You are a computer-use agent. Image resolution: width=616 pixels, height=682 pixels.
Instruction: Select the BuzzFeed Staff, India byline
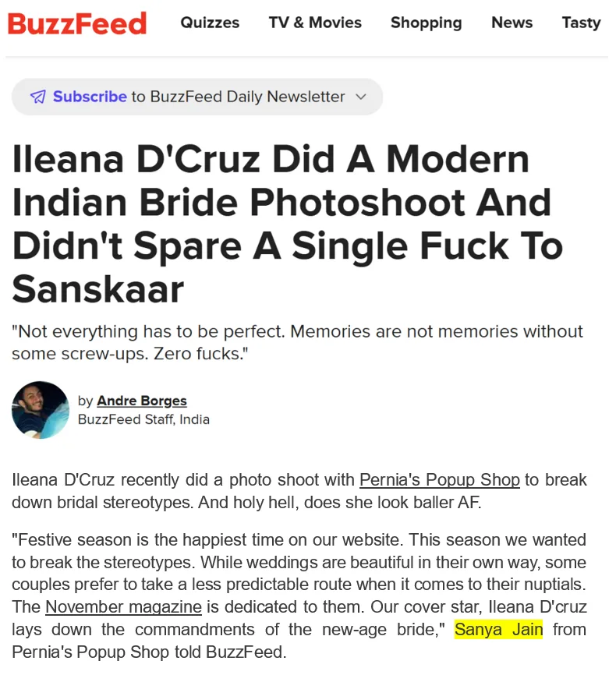(145, 419)
